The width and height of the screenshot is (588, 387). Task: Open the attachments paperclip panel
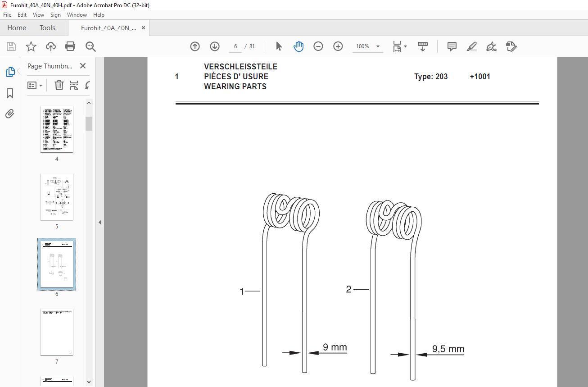click(x=10, y=114)
